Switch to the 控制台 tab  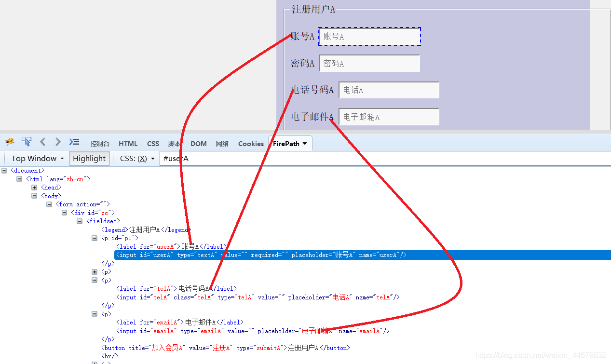(100, 144)
